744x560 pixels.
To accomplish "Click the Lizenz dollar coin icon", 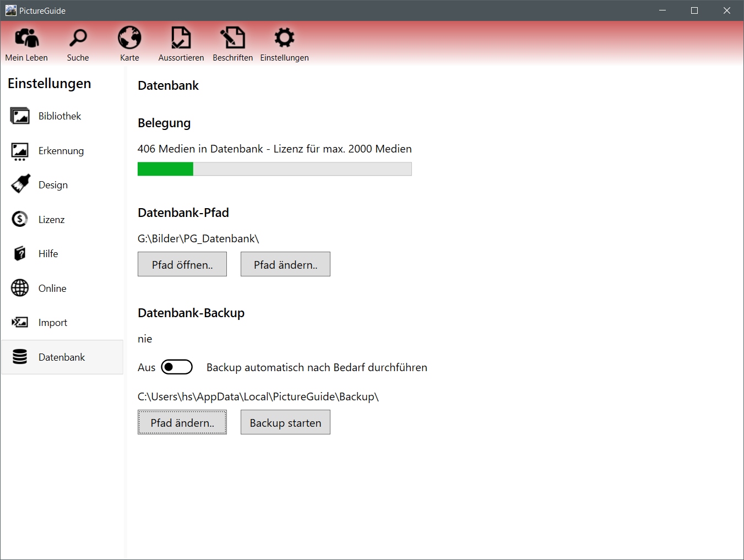I will coord(20,219).
